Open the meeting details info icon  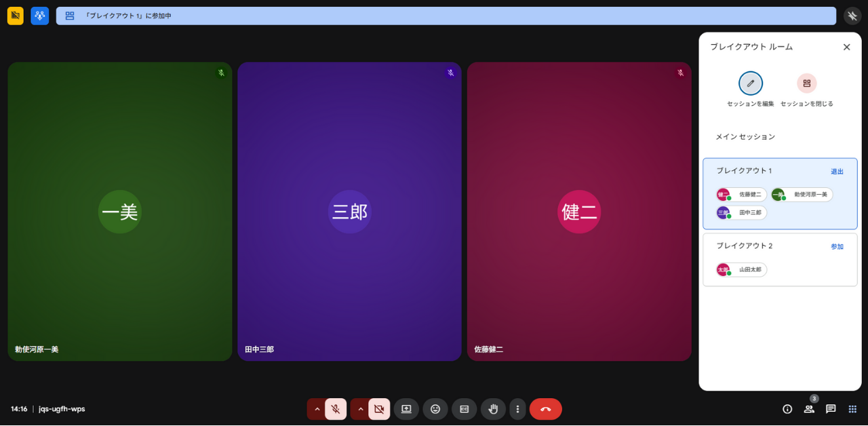787,409
